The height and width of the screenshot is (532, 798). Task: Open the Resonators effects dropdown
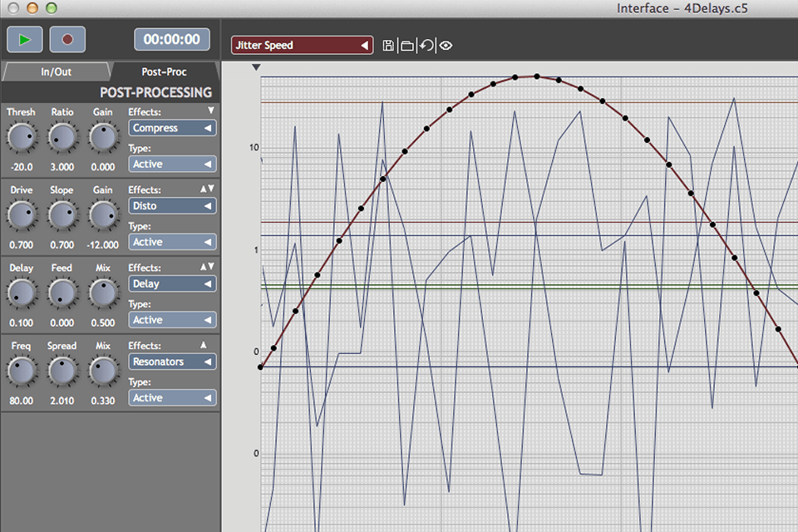pos(172,362)
